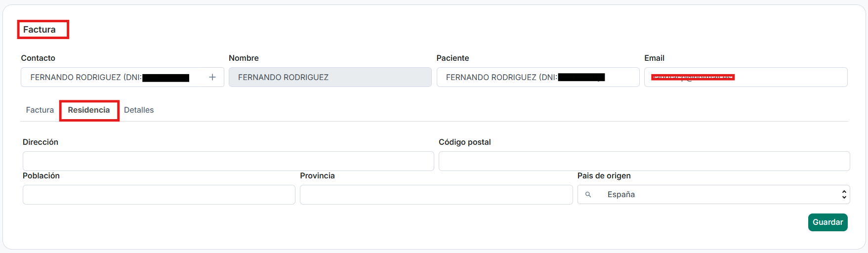
Task: Select the España country value
Action: click(x=621, y=195)
